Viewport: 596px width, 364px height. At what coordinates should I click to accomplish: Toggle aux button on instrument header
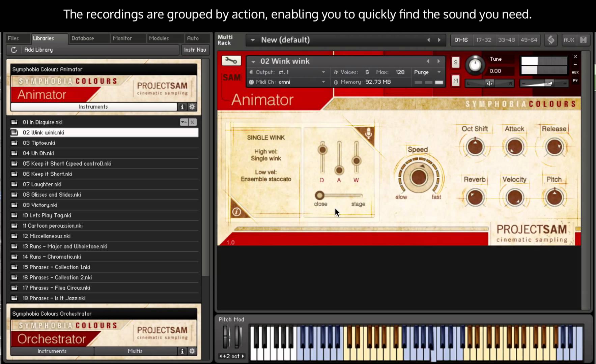[575, 72]
